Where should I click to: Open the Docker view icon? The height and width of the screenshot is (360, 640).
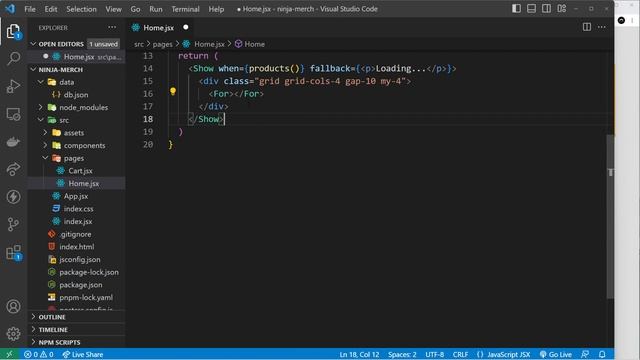pos(13,142)
